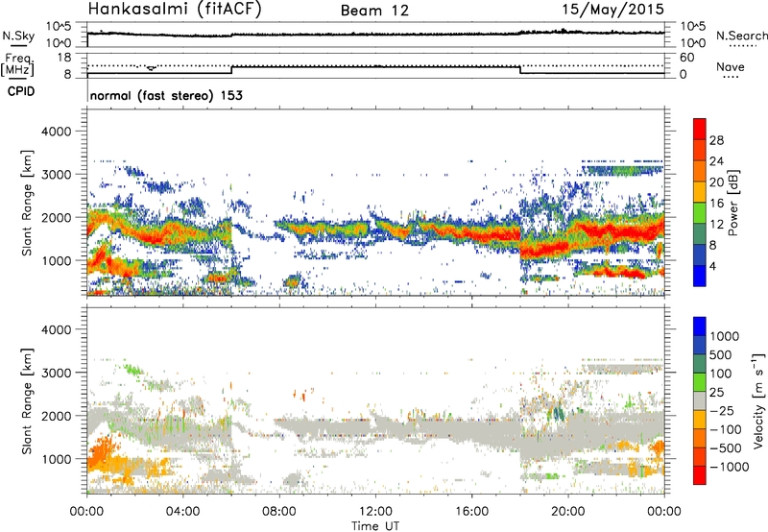Image resolution: width=768 pixels, height=532 pixels.
Task: Click the frequency step-down at 18:00
Action: (x=520, y=70)
